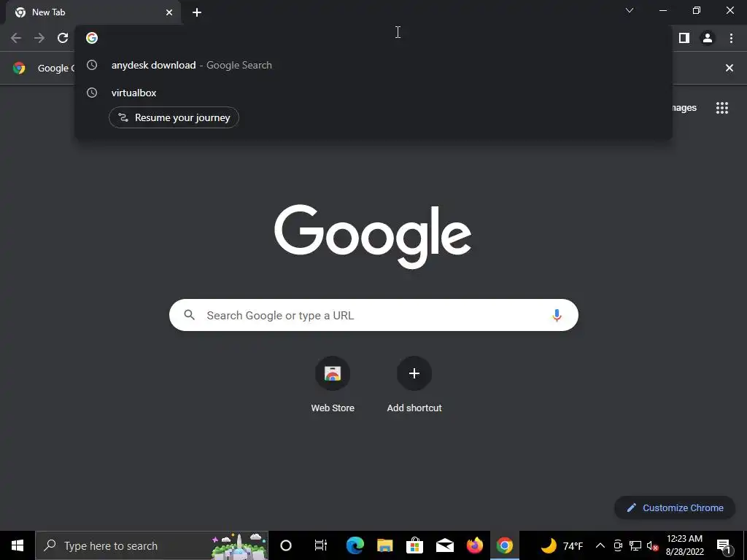Start voice search with the microphone

point(557,315)
